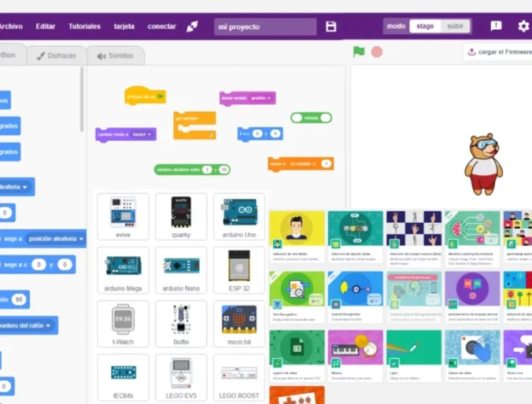The height and width of the screenshot is (404, 532).
Task: Switch mode to stage
Action: click(425, 26)
